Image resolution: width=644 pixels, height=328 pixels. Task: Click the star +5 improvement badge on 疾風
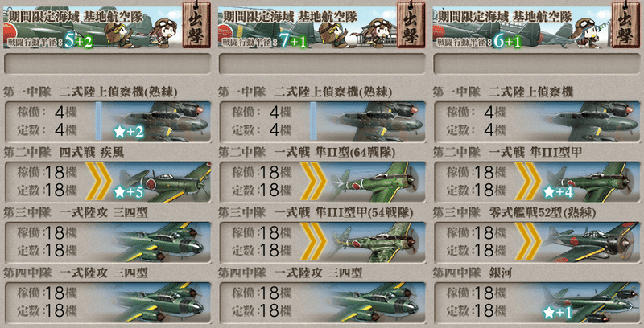tap(129, 192)
